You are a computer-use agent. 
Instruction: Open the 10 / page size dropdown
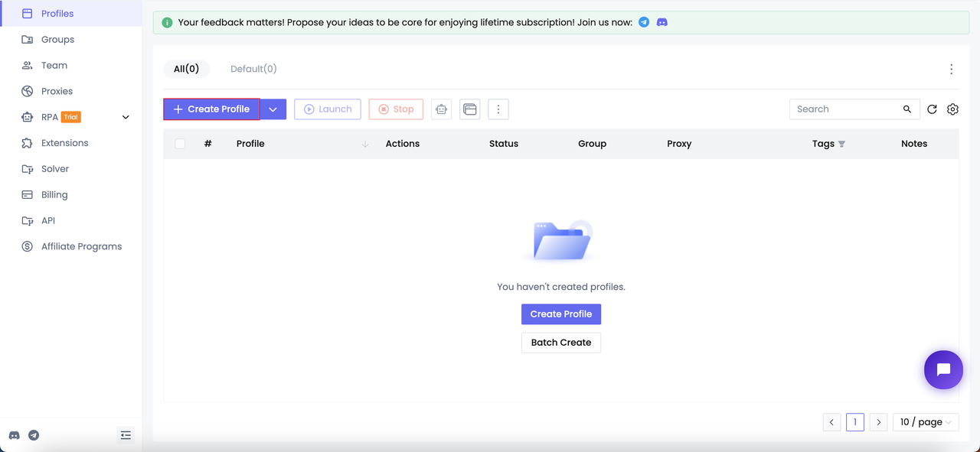click(926, 422)
